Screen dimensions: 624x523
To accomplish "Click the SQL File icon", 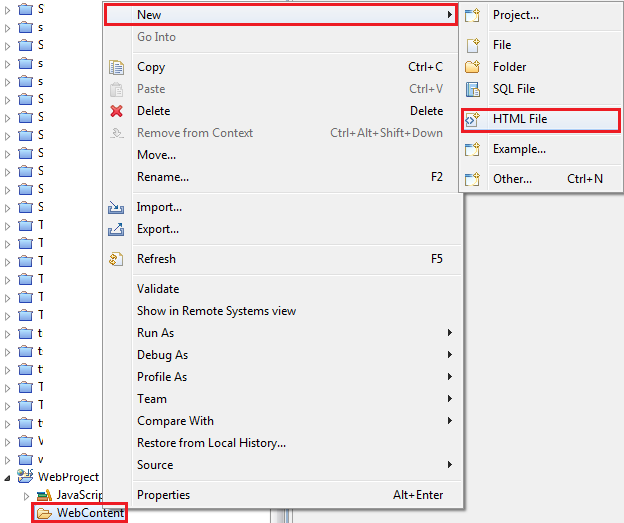I will (x=473, y=89).
